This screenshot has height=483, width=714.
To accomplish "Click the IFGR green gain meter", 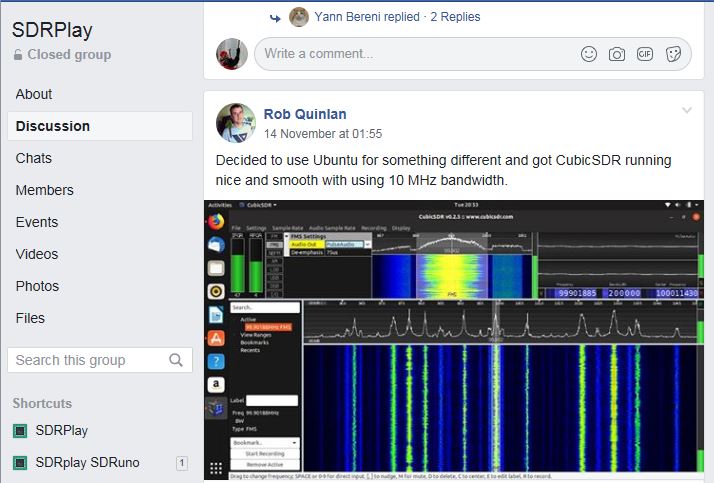I will [x=238, y=266].
